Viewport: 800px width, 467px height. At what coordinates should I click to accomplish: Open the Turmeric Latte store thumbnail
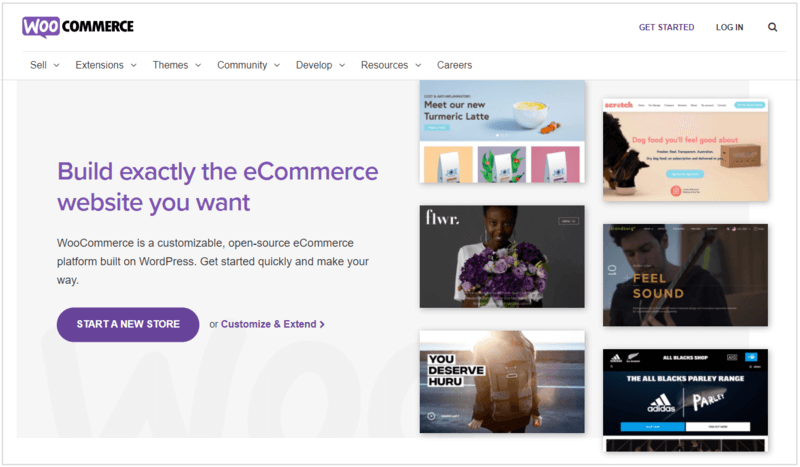coord(502,132)
